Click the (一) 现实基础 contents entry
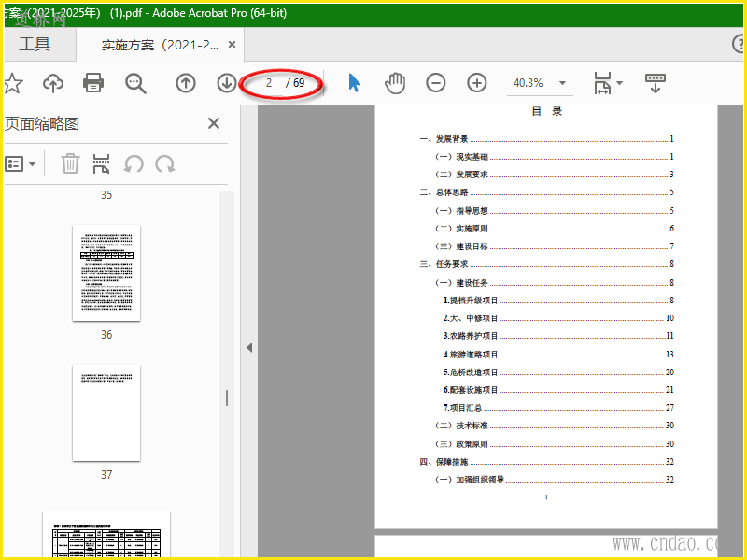747x560 pixels. pos(554,157)
